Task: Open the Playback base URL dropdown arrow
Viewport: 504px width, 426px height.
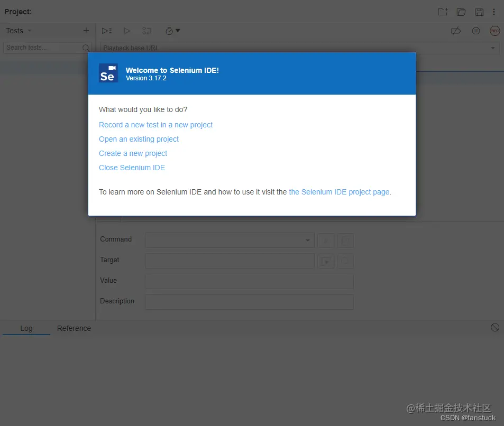Action: 493,48
